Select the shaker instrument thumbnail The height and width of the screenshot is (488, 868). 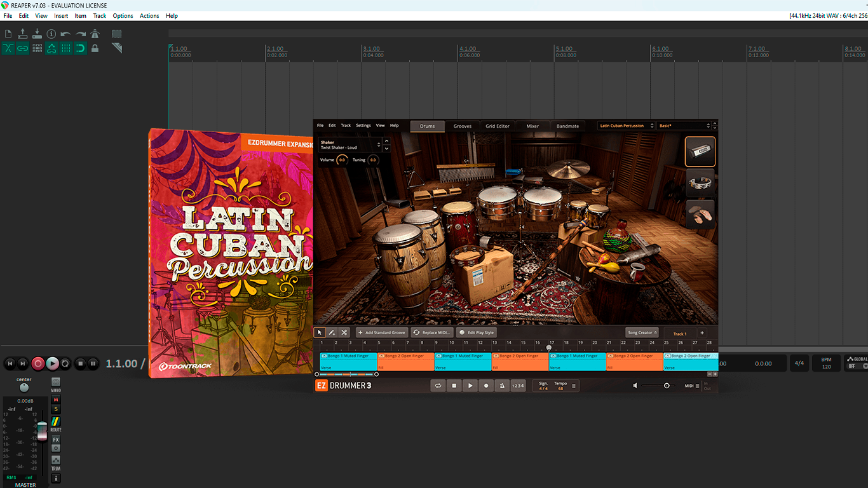[700, 152]
